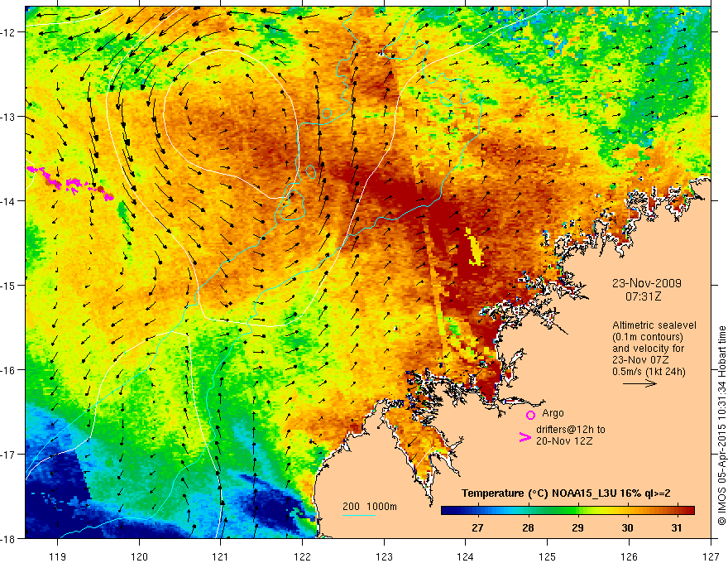
Task: Click the IMOS copyright timestamp text
Action: point(721,426)
